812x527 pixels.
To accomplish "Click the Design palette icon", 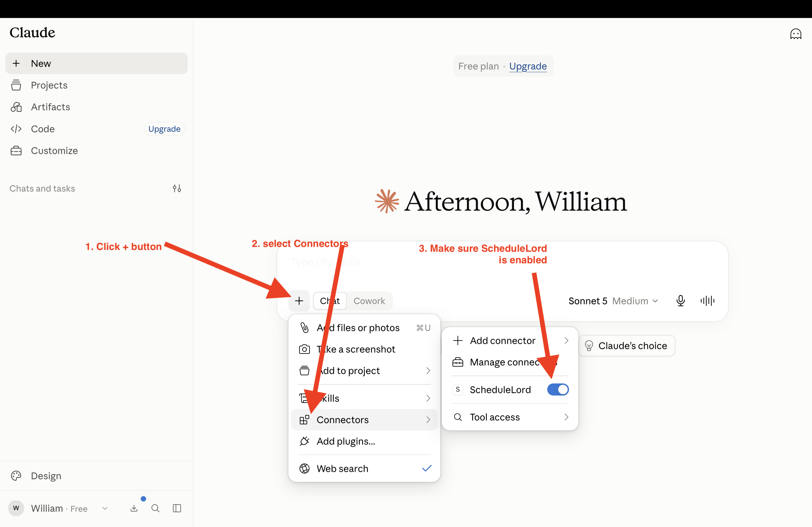I will click(x=16, y=476).
